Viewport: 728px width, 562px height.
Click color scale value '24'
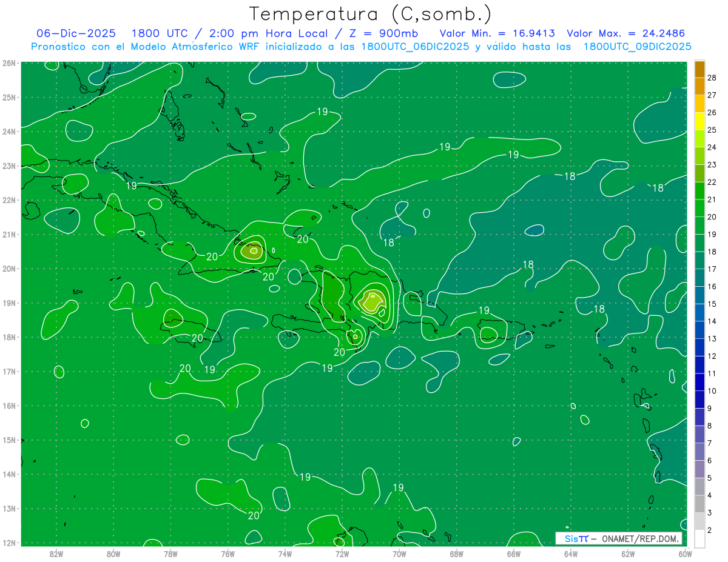pos(712,147)
